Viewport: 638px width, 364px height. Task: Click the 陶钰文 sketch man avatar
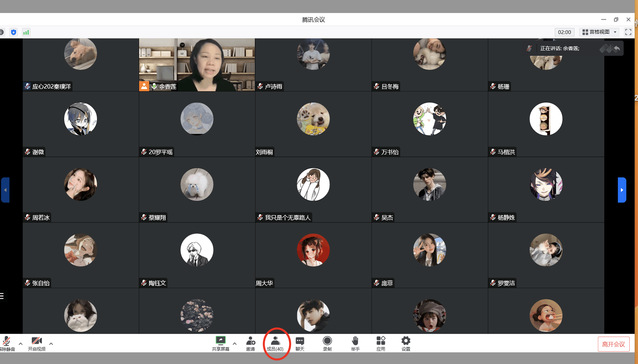(197, 250)
